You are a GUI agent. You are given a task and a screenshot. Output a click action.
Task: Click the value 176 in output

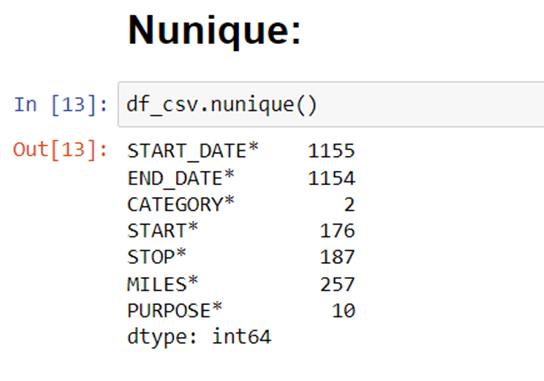tap(337, 231)
